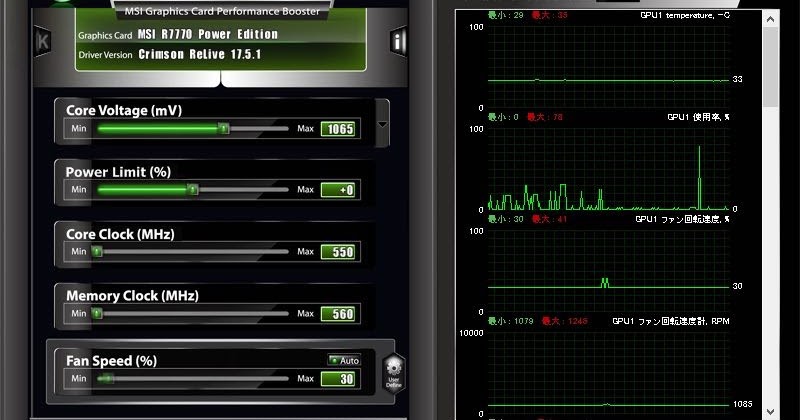Click the Fan Speed slider handle

coord(107,378)
